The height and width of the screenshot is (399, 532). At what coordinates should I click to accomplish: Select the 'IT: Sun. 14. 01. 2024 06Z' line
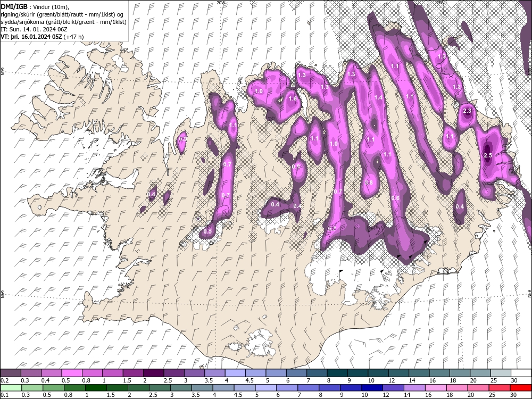pyautogui.click(x=34, y=29)
